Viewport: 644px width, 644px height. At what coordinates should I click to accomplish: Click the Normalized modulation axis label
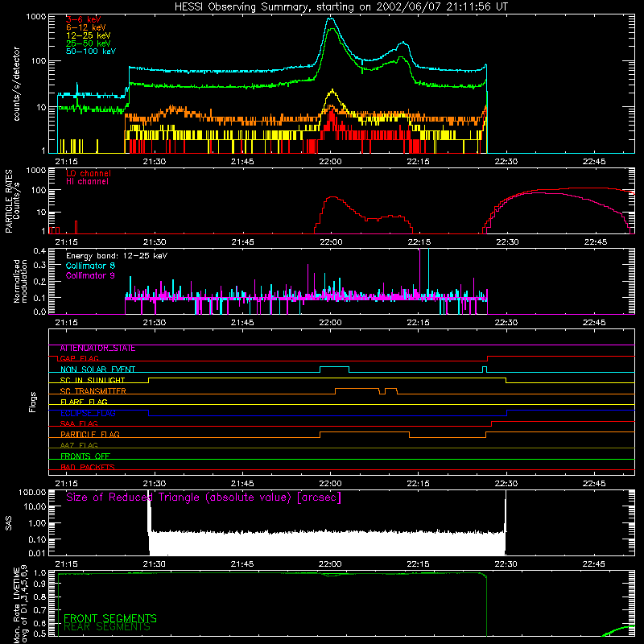20,281
